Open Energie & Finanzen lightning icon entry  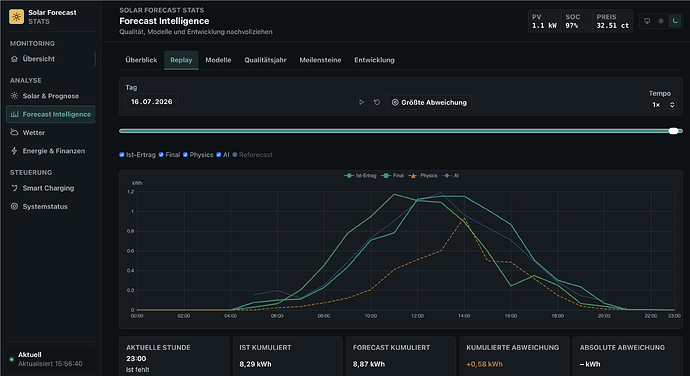pos(14,151)
